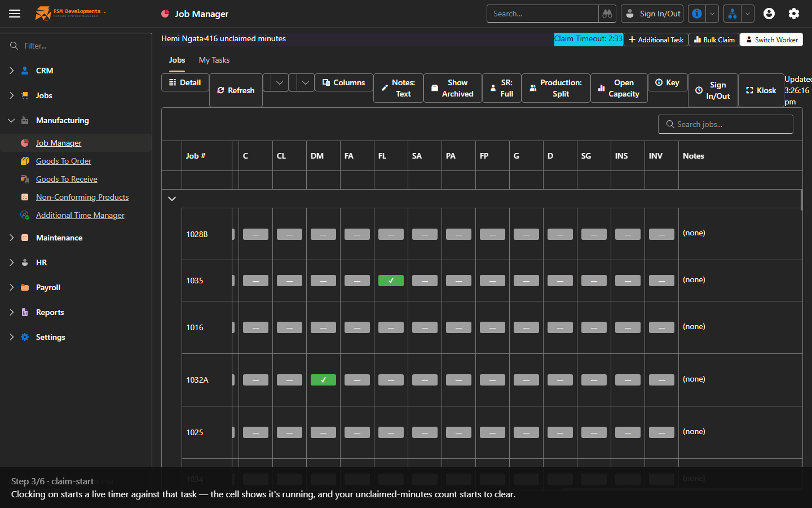Screen dimensions: 812x508
Task: Toggle the completed FL cell for job 1035
Action: (391, 281)
